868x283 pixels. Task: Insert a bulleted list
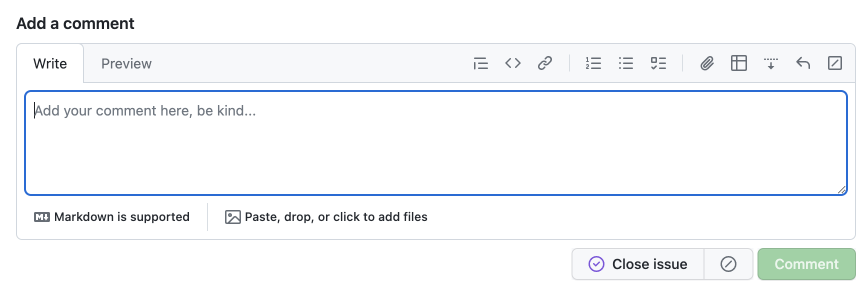point(626,63)
